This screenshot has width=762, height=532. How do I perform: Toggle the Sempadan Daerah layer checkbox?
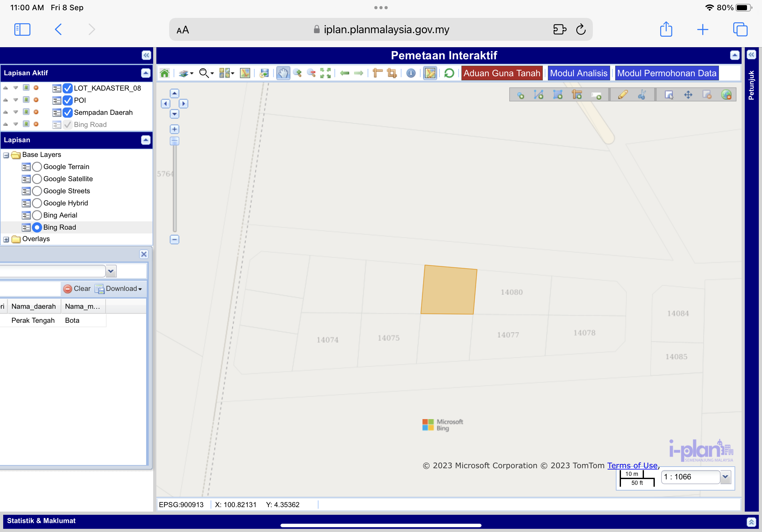(x=67, y=113)
